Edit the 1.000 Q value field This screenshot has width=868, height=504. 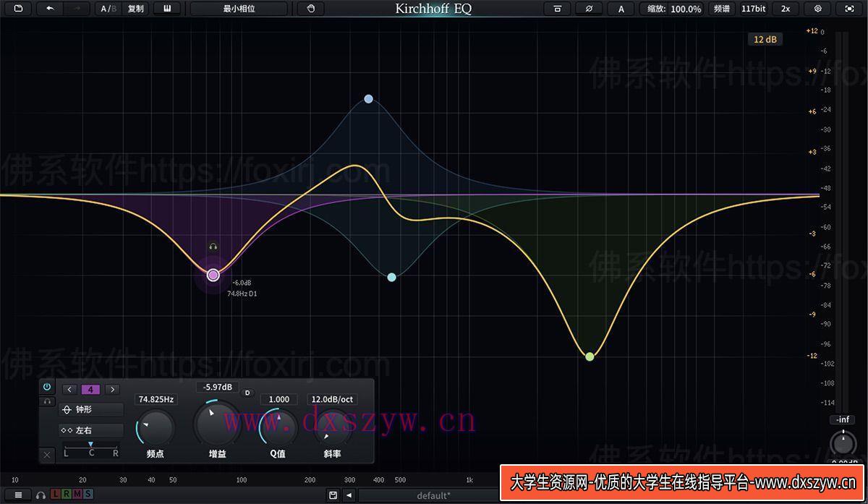pyautogui.click(x=278, y=399)
